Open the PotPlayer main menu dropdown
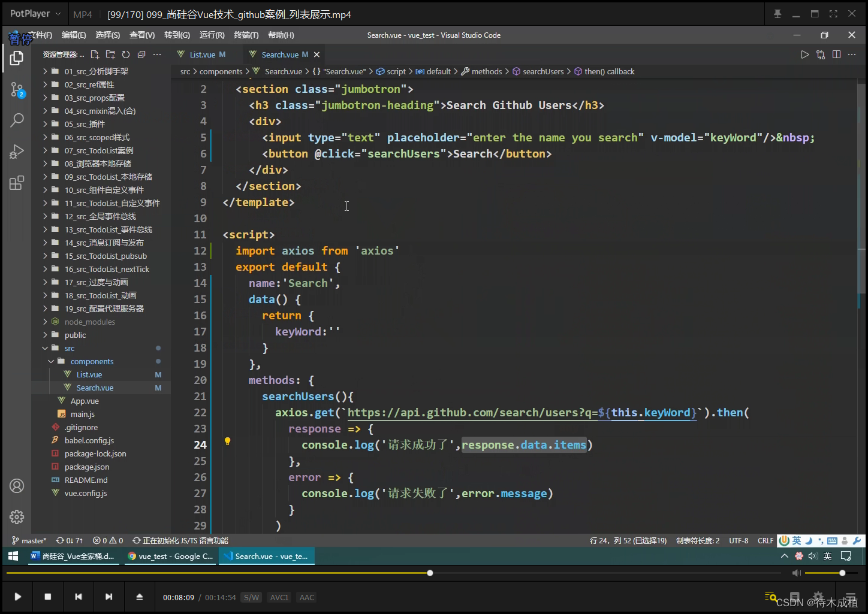 tap(35, 13)
